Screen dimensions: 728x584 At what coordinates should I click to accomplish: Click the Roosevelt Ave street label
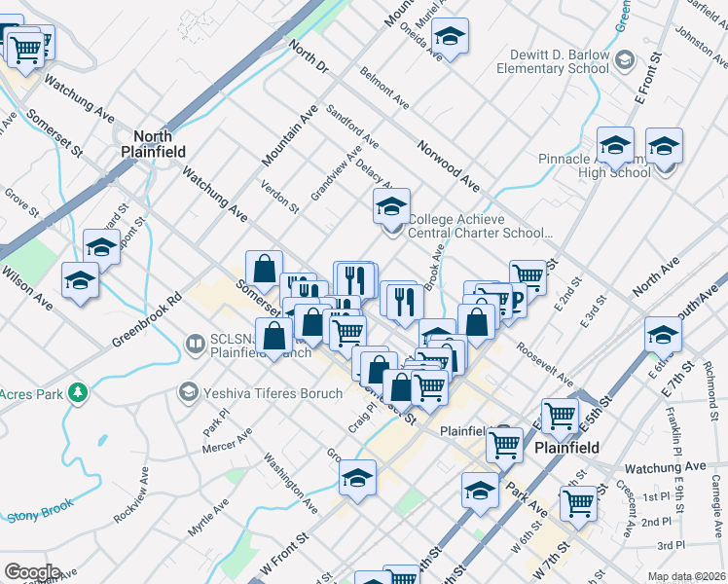point(545,365)
